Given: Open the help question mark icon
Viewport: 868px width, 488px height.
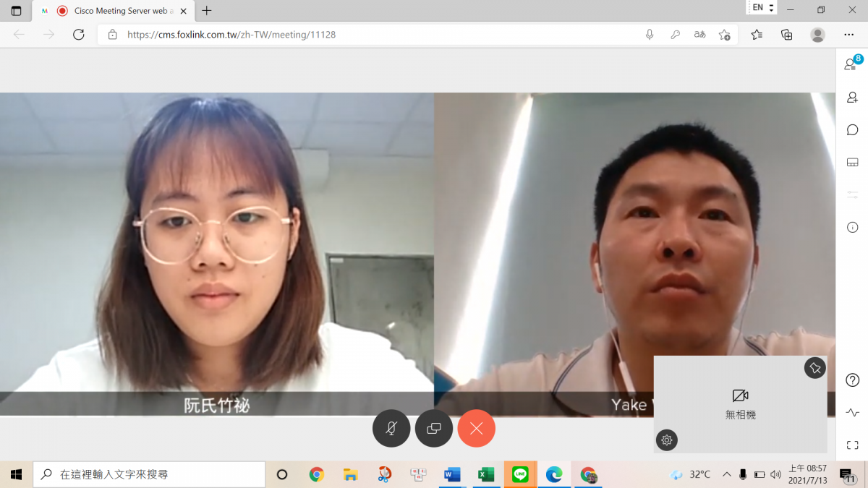Looking at the screenshot, I should 852,380.
